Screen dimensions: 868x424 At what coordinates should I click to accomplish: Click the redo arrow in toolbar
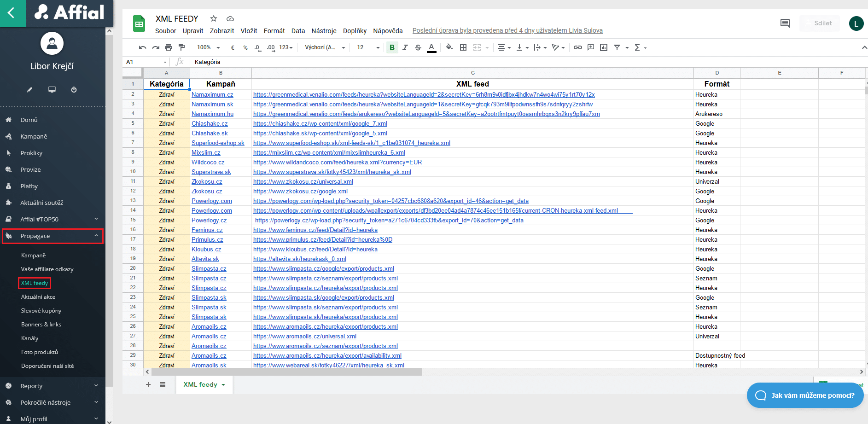pos(156,47)
